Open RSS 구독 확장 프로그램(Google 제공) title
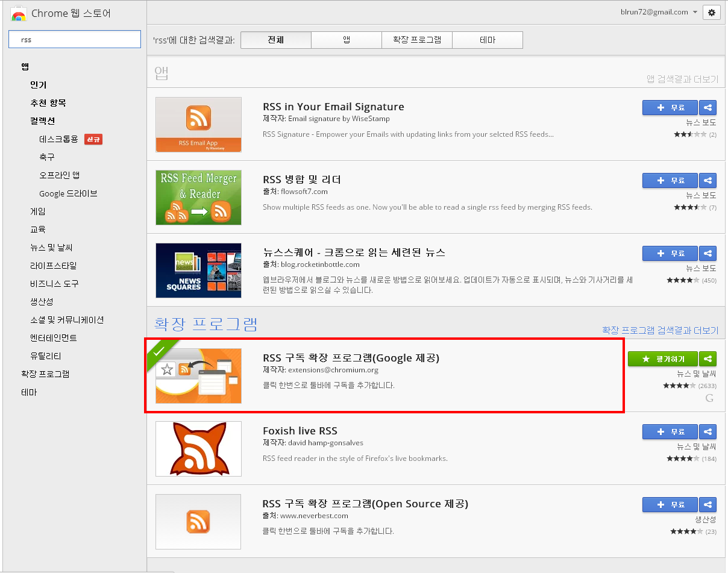This screenshot has width=728, height=573. (x=351, y=358)
